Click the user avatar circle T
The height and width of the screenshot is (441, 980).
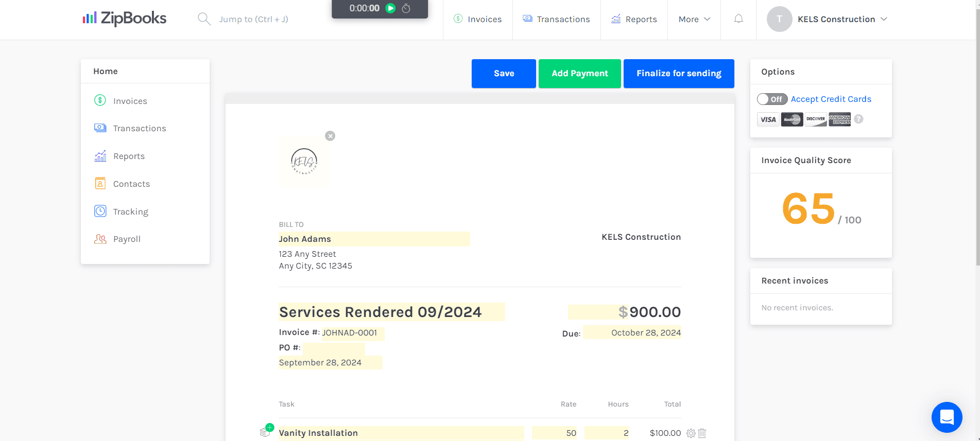[x=779, y=19]
